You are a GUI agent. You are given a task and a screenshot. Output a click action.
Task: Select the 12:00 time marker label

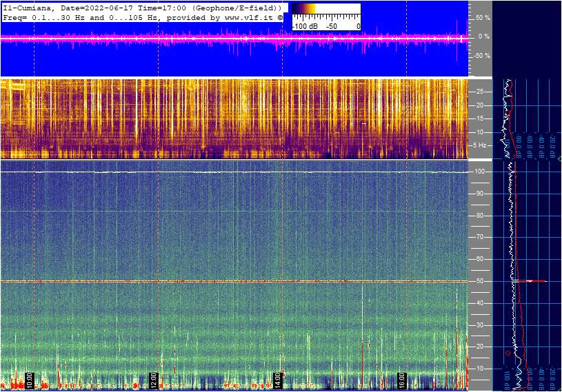[x=154, y=380]
